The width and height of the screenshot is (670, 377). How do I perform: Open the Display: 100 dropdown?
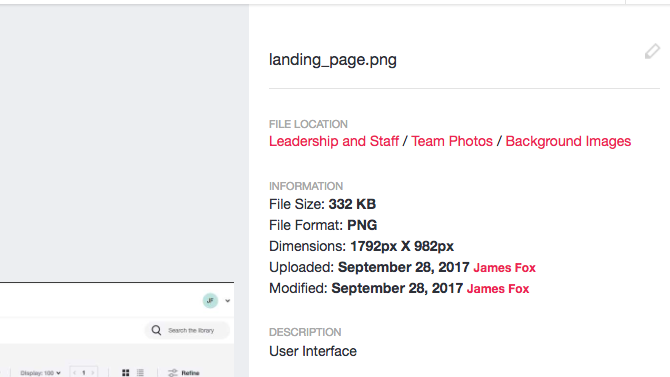pos(40,373)
